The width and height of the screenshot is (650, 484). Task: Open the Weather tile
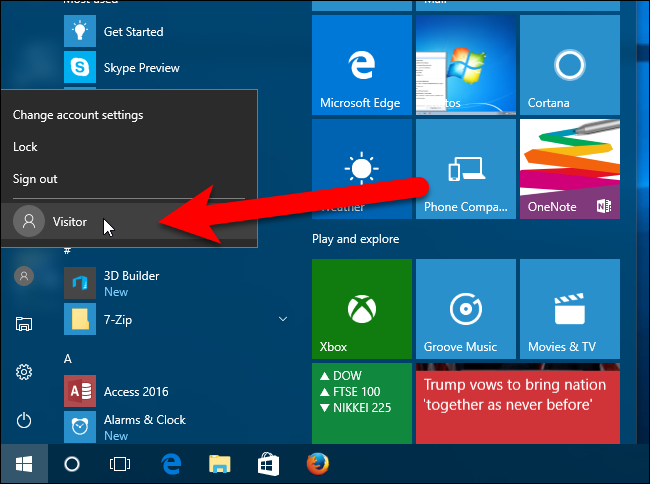[x=362, y=169]
